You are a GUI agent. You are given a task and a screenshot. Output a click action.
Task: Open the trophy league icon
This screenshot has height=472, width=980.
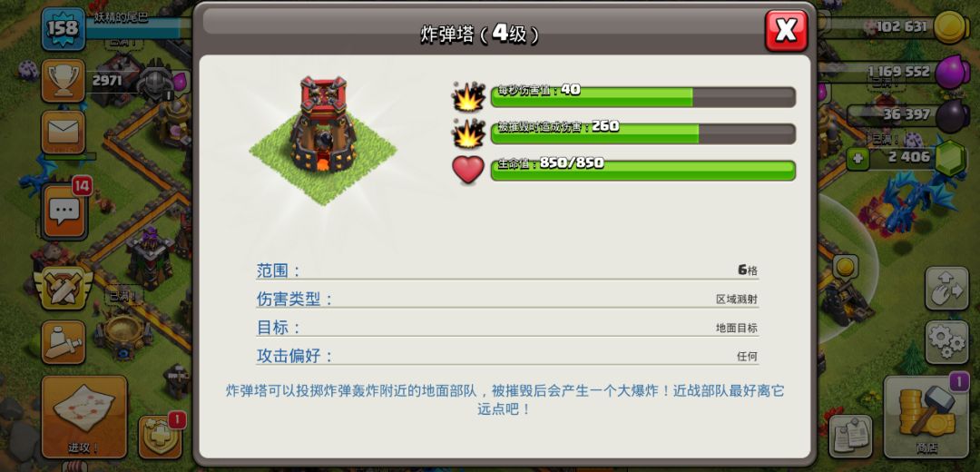tap(64, 81)
